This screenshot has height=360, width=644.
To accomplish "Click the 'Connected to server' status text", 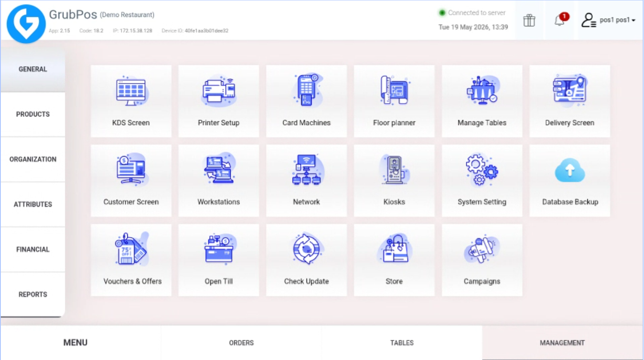I will [477, 13].
